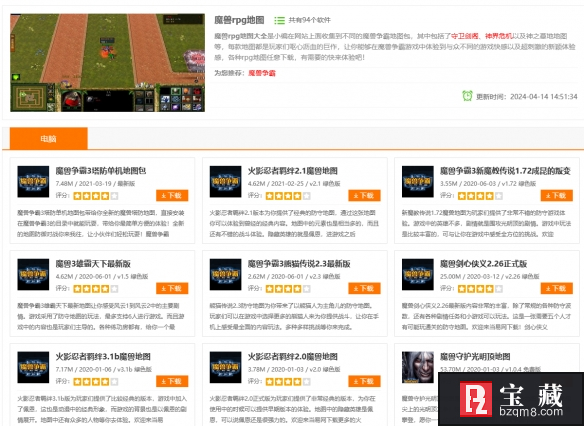Click the 魔兽争霸3熊猫传说2.3 game icon

(x=225, y=274)
